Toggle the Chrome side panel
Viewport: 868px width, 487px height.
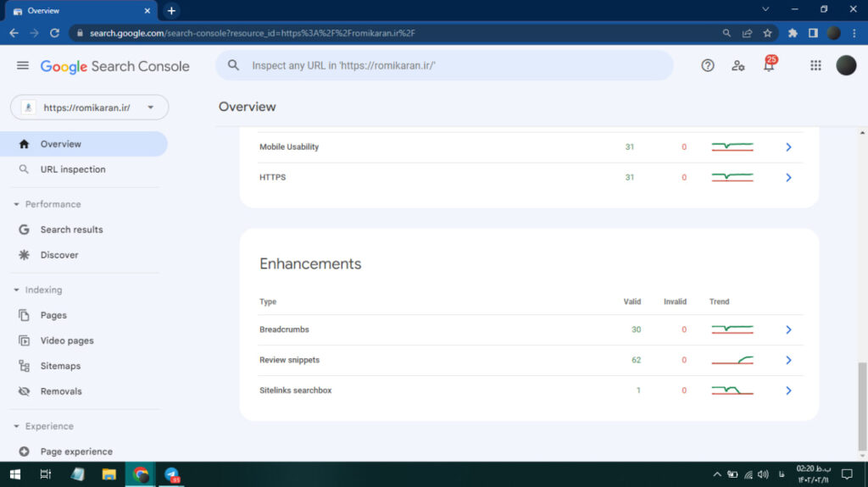tap(813, 33)
